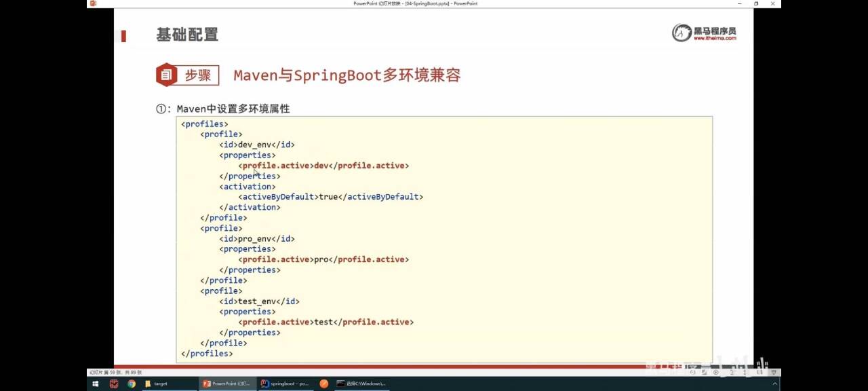Close the PowerPoint slideshow window

point(773,3)
